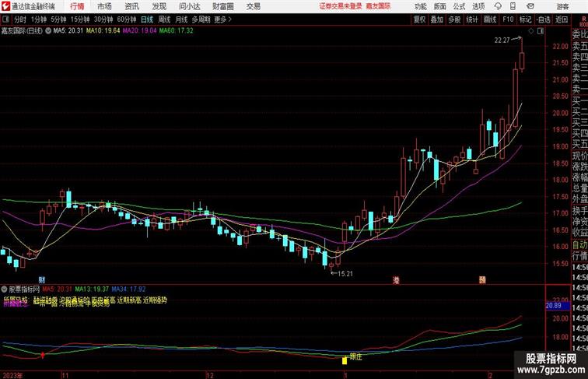Click the 财 marker below the chart
Viewport: 588px width, 379px height.
pyautogui.click(x=42, y=280)
